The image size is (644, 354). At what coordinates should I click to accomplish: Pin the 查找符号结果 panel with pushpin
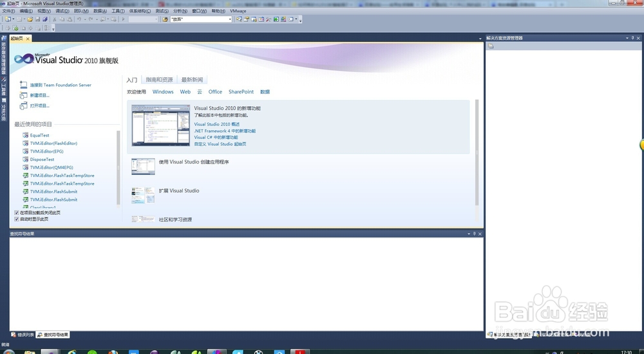pyautogui.click(x=474, y=234)
